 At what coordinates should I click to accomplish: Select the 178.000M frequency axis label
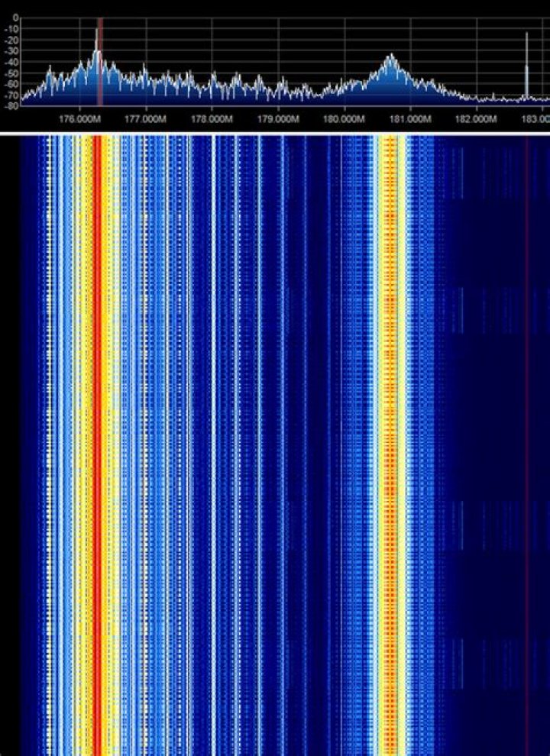coord(212,120)
